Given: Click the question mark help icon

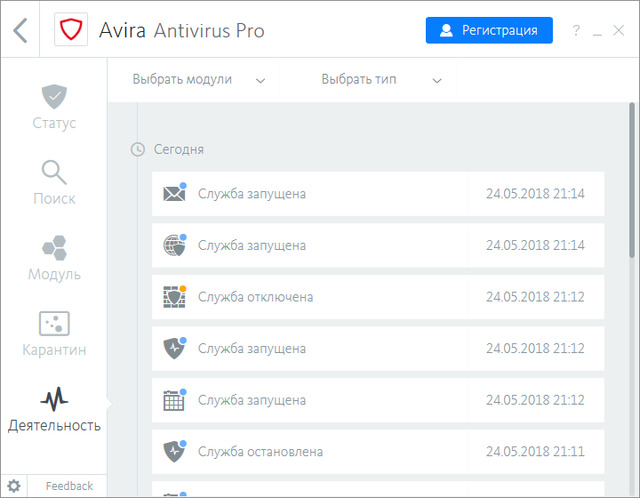Looking at the screenshot, I should tap(576, 31).
